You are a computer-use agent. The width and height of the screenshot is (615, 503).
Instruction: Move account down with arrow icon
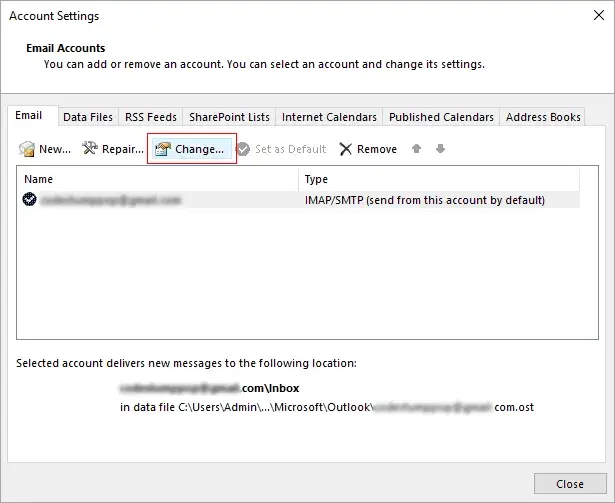click(x=440, y=149)
